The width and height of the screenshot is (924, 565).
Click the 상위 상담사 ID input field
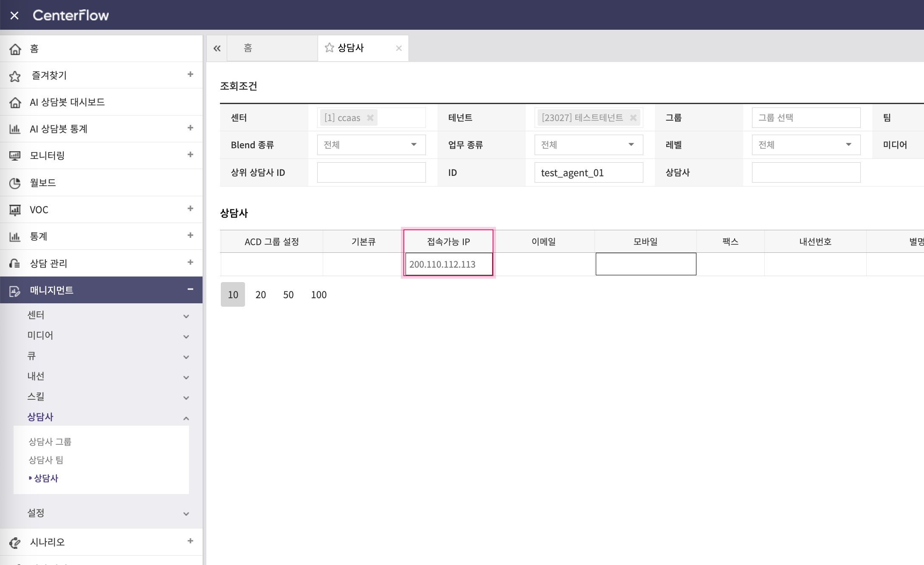click(371, 172)
